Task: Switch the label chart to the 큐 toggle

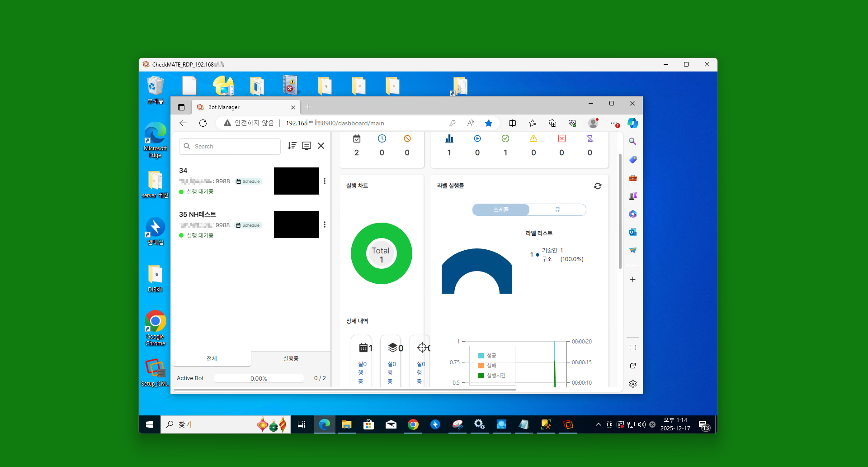Action: pyautogui.click(x=557, y=210)
